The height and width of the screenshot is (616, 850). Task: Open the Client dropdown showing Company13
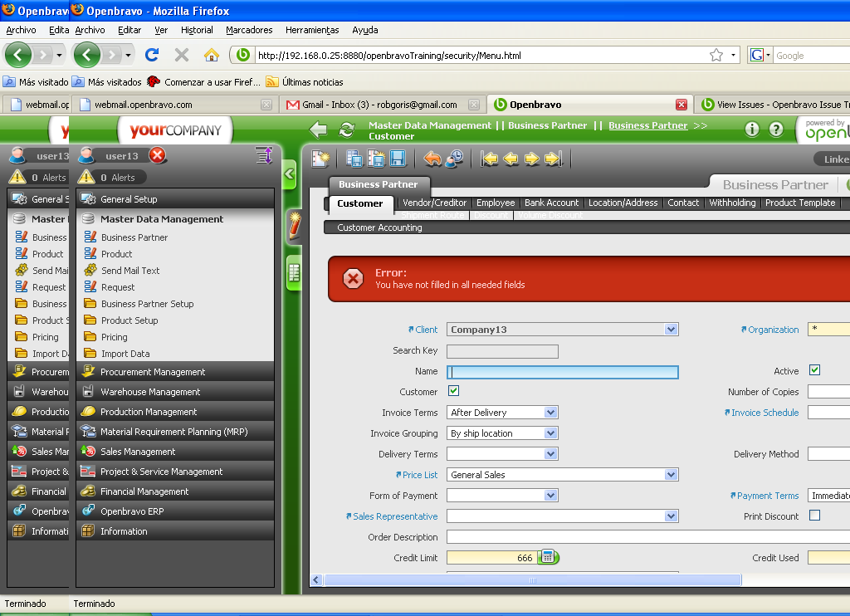(671, 330)
